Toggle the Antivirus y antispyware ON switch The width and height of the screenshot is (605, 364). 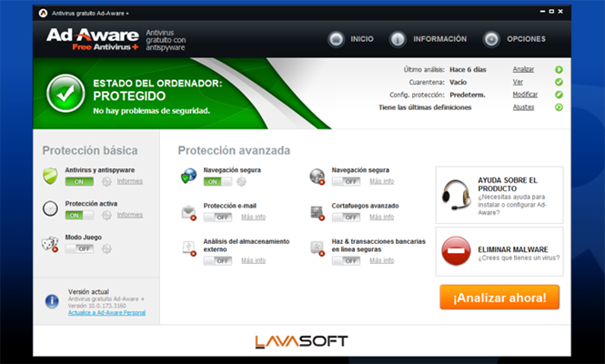79,181
